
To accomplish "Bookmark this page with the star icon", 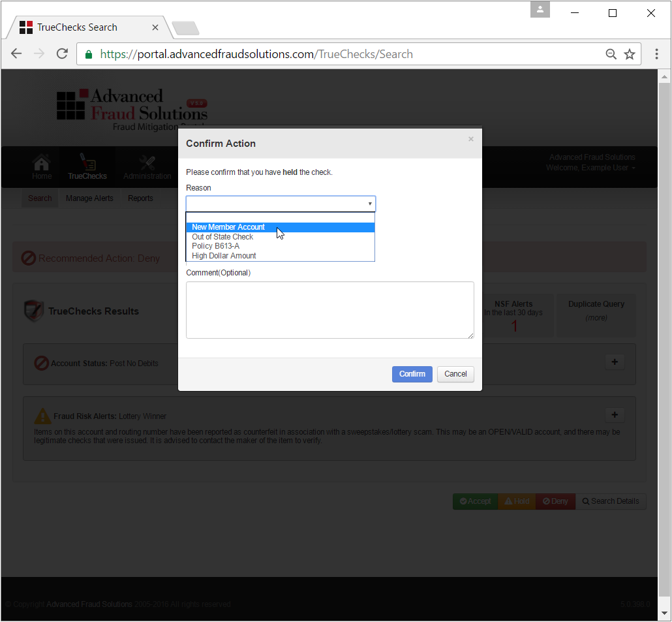I will click(x=629, y=54).
